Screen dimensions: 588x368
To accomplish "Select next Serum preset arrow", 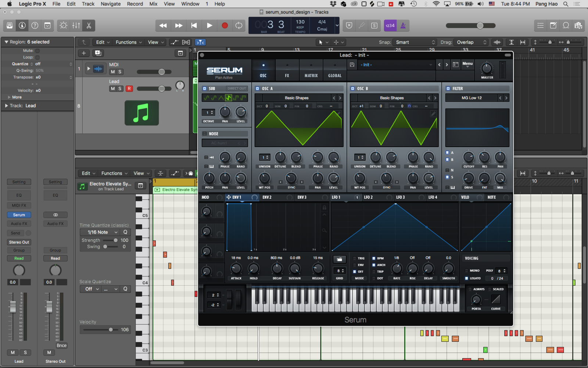I will [x=447, y=65].
